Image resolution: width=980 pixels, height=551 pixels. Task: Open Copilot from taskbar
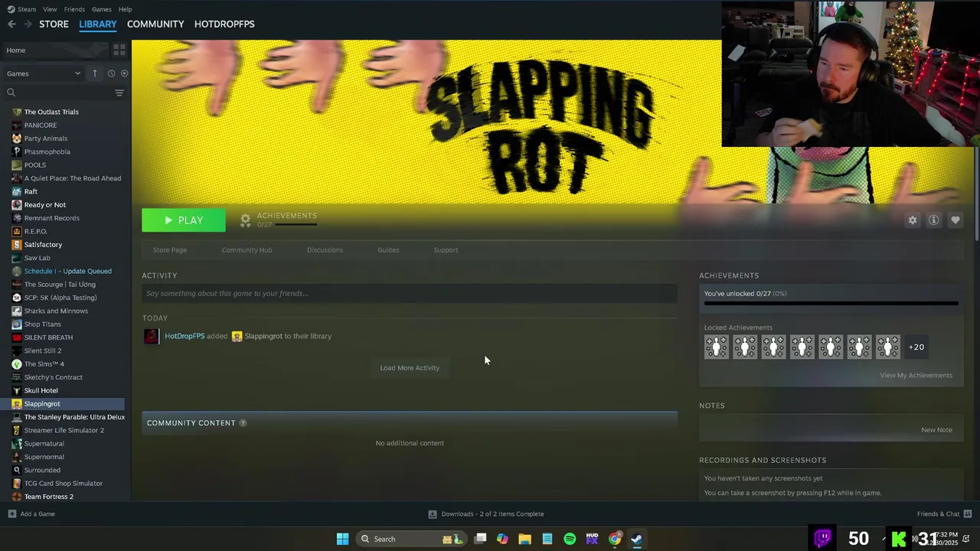tap(502, 539)
